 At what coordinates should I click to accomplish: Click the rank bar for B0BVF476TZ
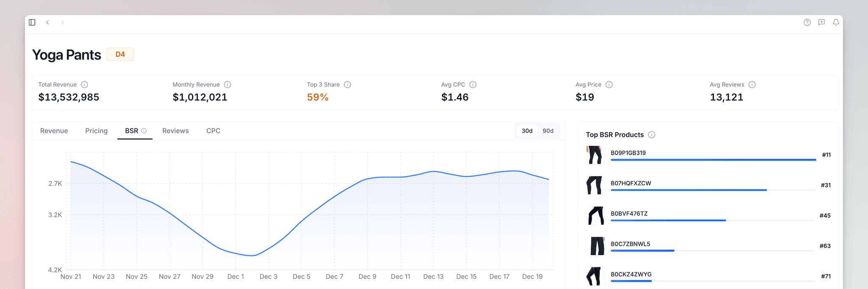pyautogui.click(x=712, y=220)
